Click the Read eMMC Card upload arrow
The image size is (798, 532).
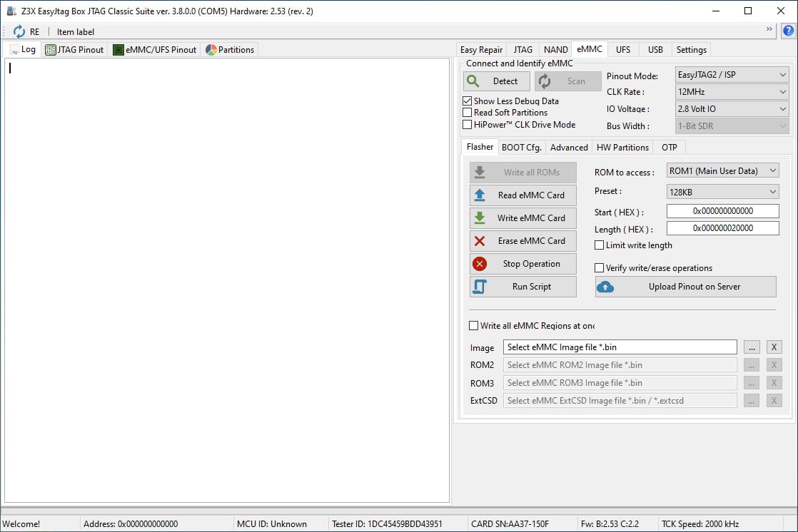tap(480, 195)
